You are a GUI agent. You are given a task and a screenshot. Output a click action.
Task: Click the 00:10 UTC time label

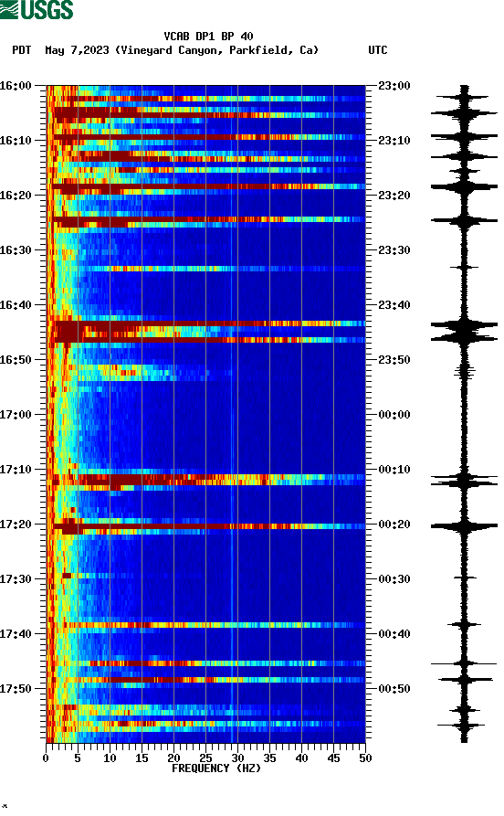(394, 470)
